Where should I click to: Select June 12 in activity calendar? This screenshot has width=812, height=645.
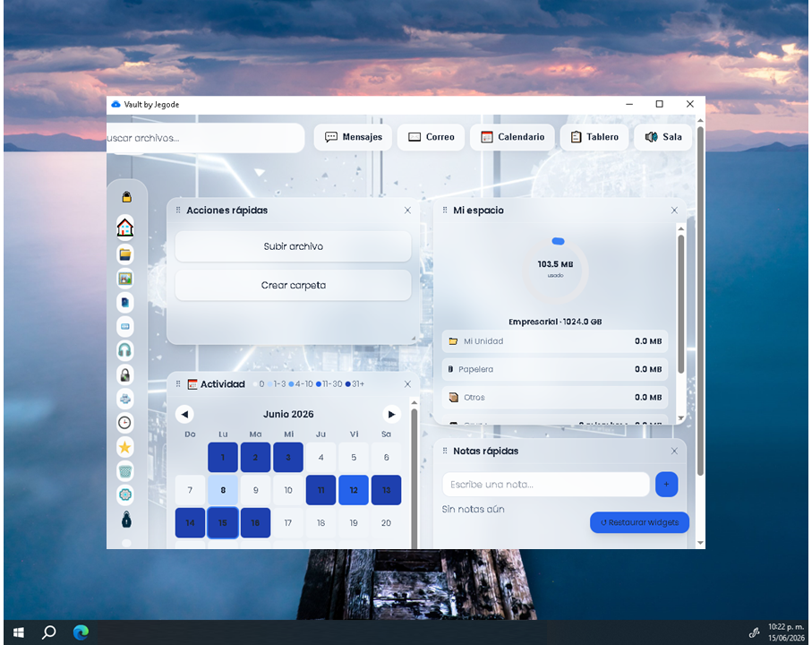[354, 490]
